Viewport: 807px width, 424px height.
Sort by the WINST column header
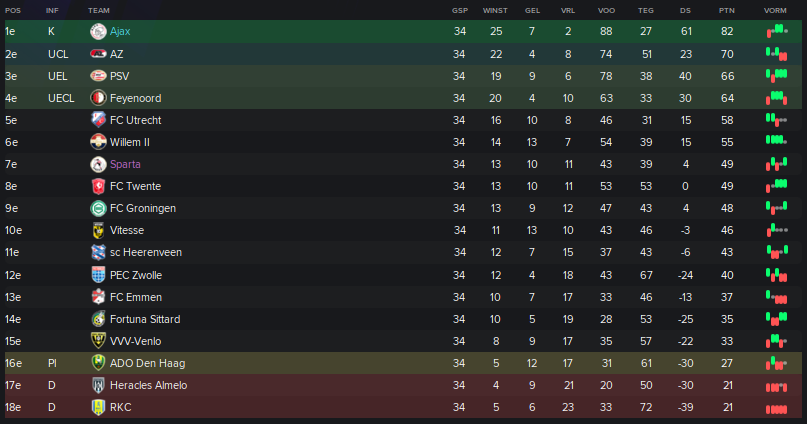click(x=495, y=10)
